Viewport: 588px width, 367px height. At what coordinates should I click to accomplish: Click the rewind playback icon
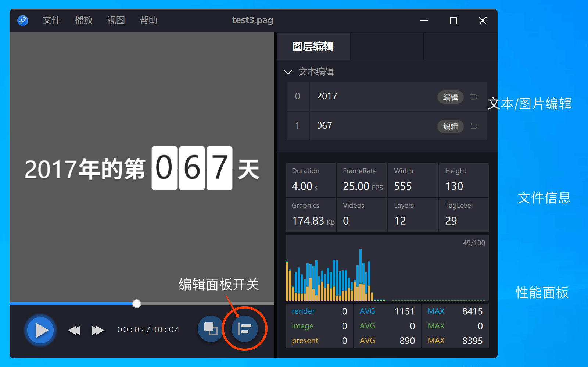[74, 330]
